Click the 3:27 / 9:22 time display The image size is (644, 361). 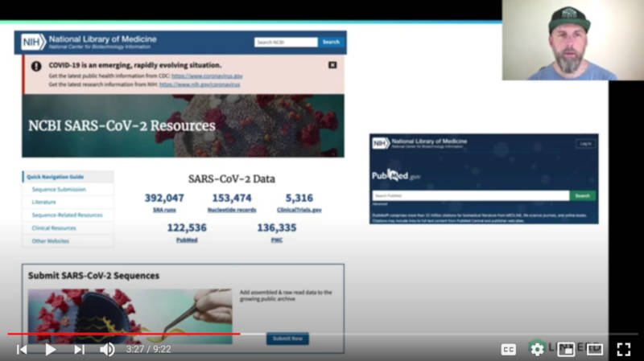149,350
